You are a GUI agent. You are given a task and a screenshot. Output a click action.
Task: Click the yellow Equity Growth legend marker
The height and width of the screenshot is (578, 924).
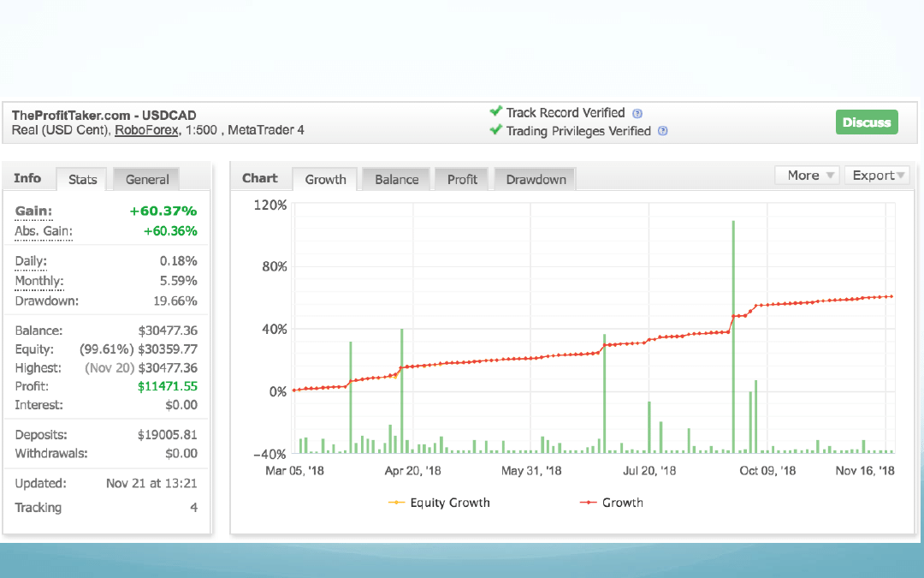coord(396,503)
